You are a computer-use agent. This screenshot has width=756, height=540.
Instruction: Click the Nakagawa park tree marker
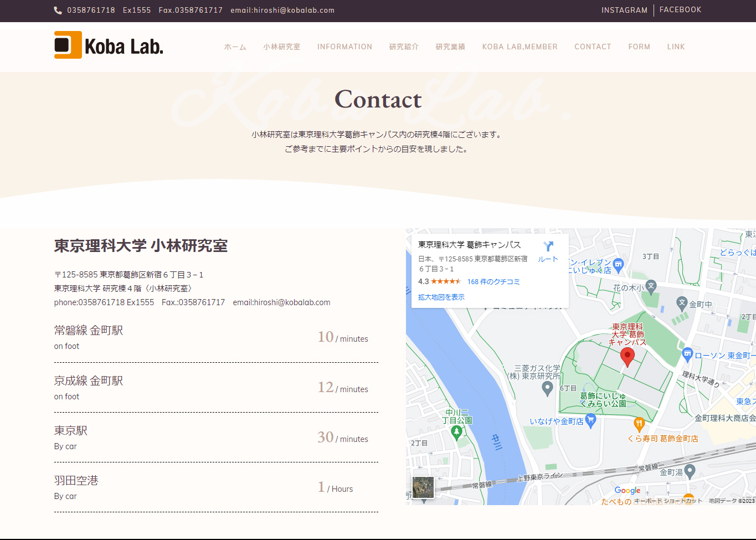coord(456,432)
